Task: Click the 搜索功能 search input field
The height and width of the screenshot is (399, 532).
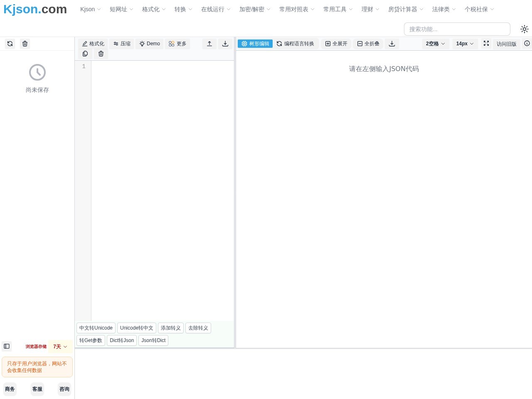Action: pos(457,29)
